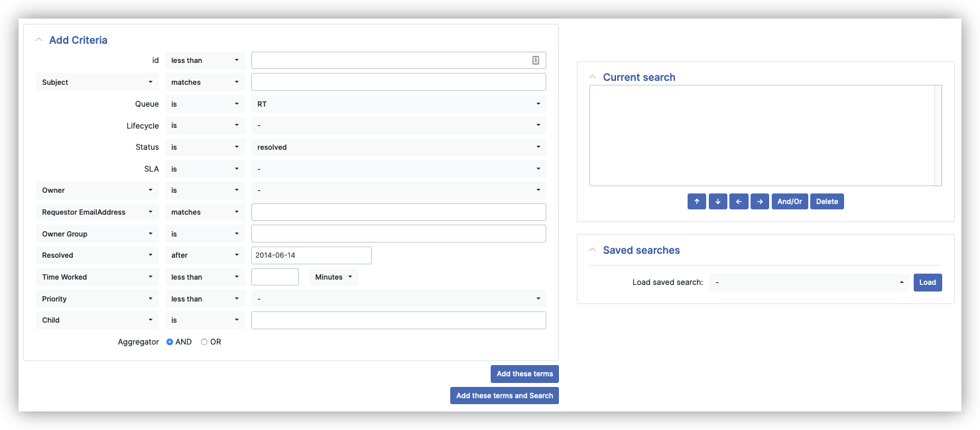Open the Subject field selector dropdown
The height and width of the screenshot is (430, 980).
click(97, 81)
